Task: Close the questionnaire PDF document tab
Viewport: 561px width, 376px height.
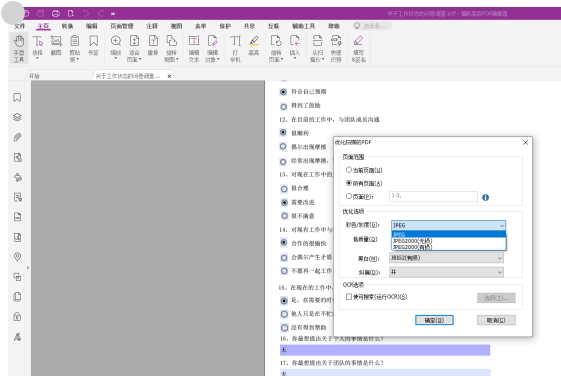Action: coord(170,76)
